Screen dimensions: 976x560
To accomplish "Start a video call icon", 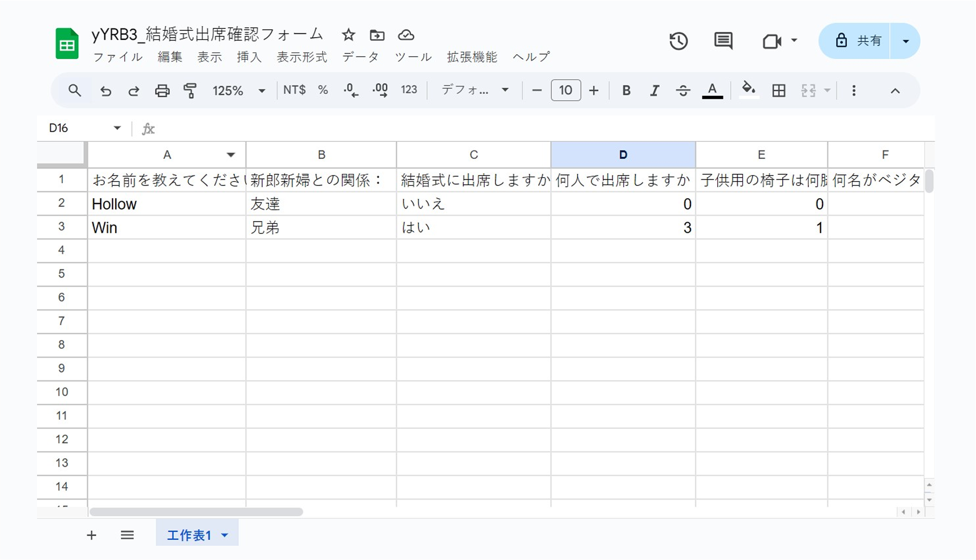I will click(771, 41).
